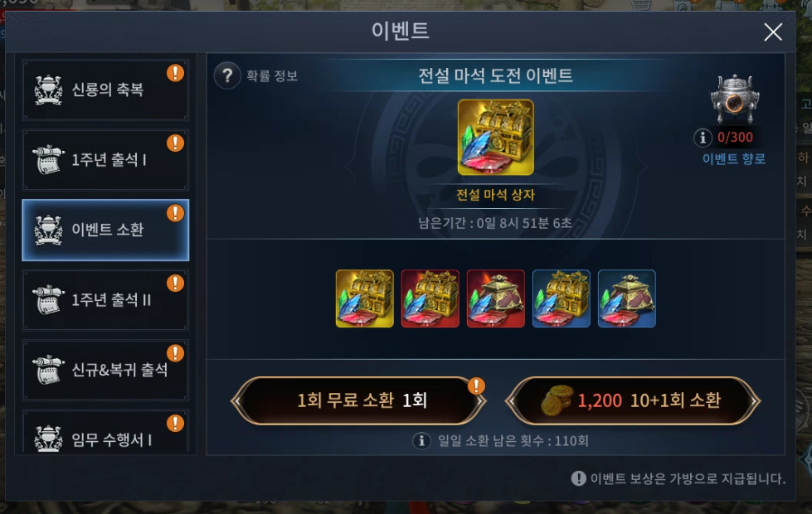
Task: Click the fourth blue-bordered gold chest reward
Action: (561, 298)
